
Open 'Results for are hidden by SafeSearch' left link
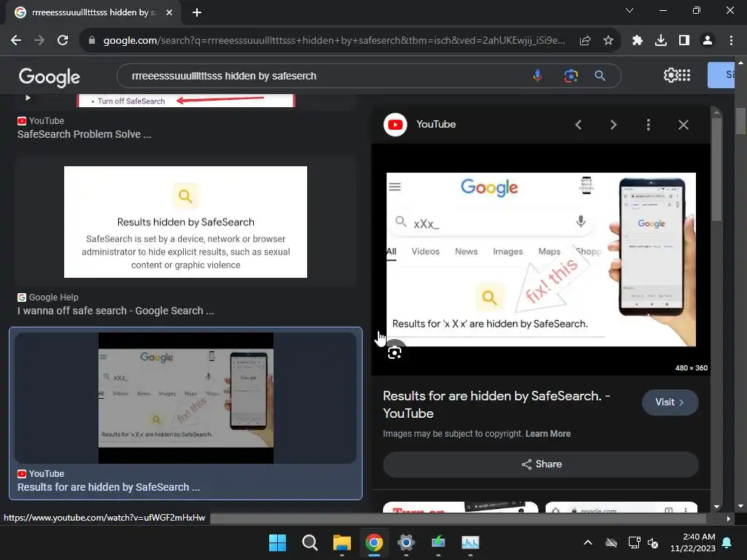(109, 487)
